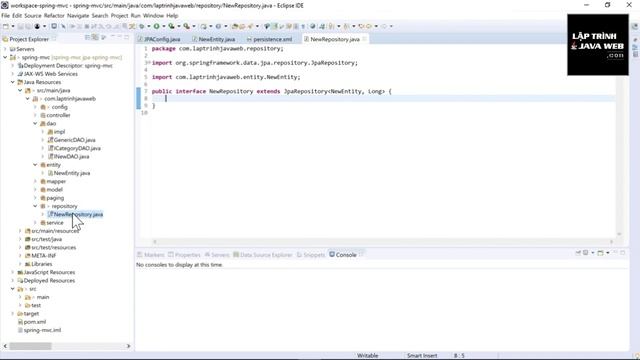
Task: Open the File menu
Action: 5,16
